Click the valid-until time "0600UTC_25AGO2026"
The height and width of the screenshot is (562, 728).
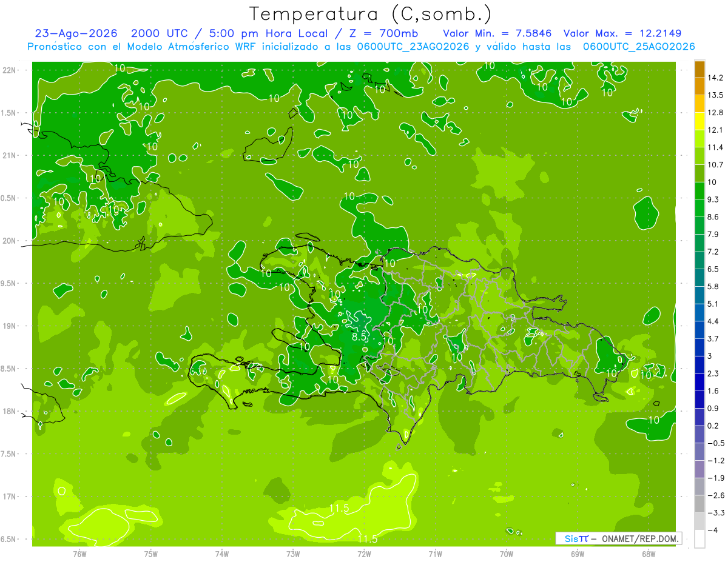click(x=639, y=46)
